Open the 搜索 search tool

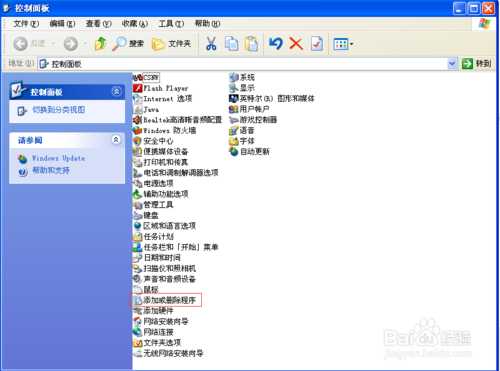128,44
